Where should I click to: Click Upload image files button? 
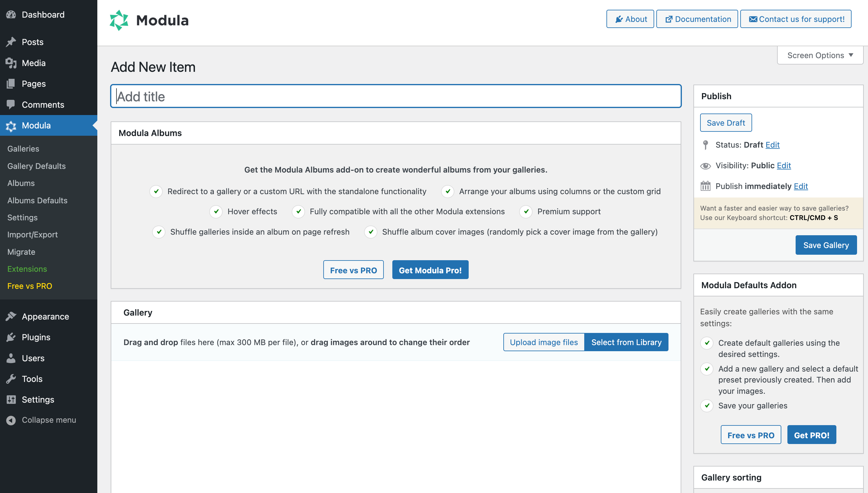click(x=544, y=342)
